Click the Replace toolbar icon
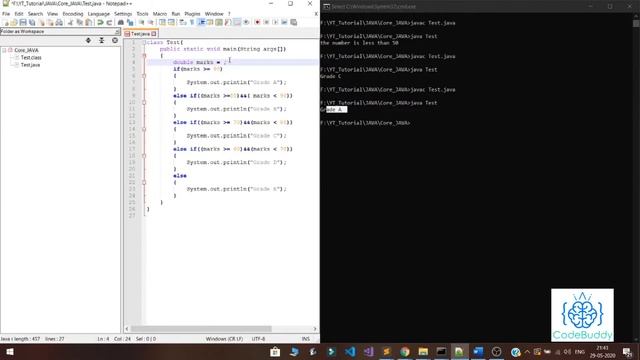 pyautogui.click(x=130, y=22)
